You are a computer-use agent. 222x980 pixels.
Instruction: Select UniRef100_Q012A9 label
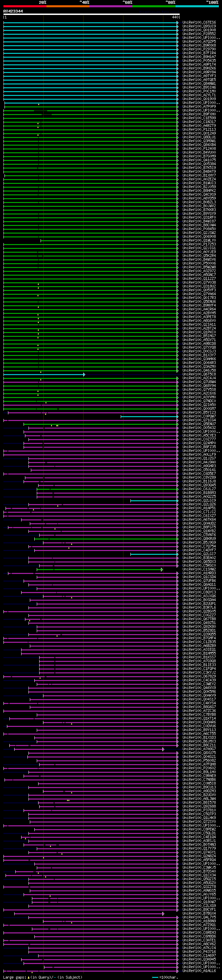pos(199,133)
